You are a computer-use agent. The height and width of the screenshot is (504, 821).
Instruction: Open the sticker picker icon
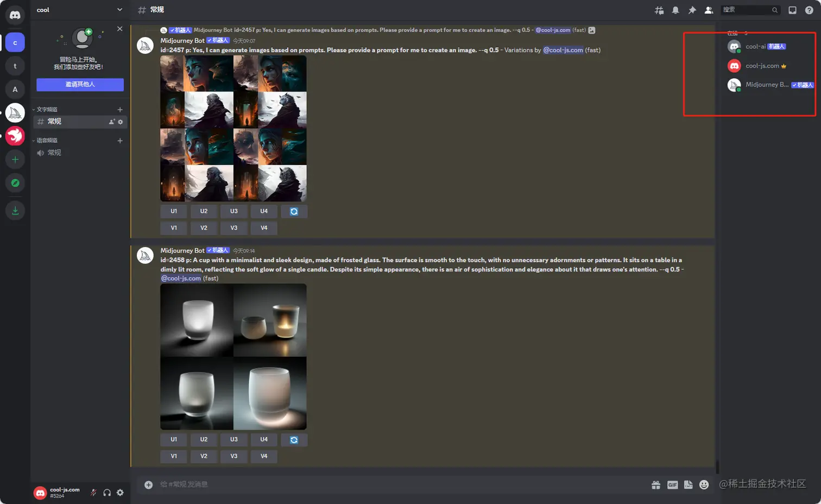pyautogui.click(x=688, y=484)
